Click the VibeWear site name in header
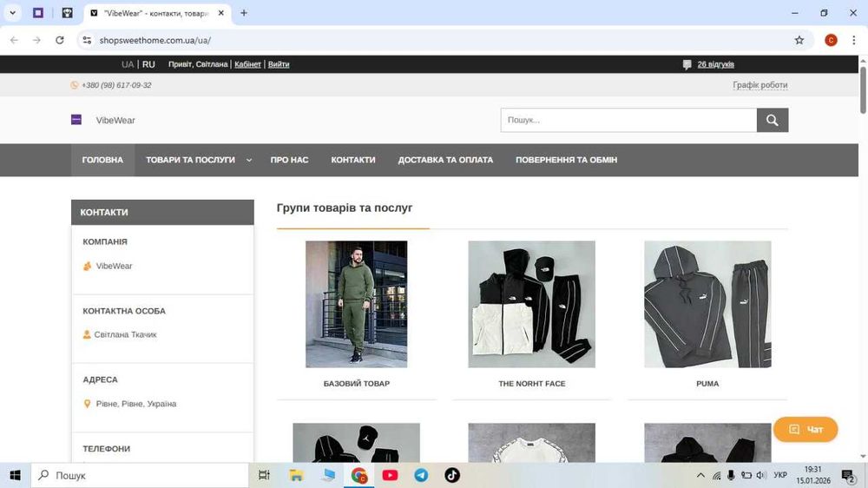The height and width of the screenshot is (488, 868). pos(115,120)
